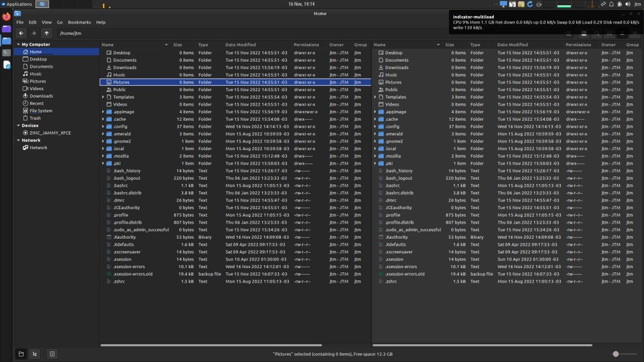Click the Forward navigation arrow
Viewport: 644px width, 362px height.
coord(34,33)
